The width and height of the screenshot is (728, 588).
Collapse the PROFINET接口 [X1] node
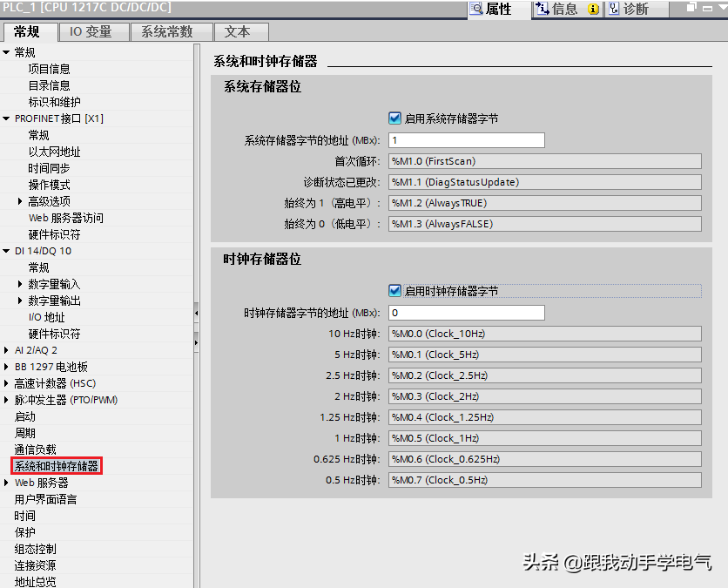[6, 118]
